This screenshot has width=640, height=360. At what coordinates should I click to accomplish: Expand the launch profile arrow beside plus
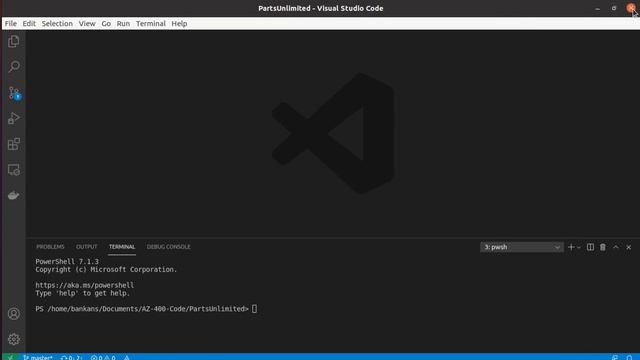[579, 247]
